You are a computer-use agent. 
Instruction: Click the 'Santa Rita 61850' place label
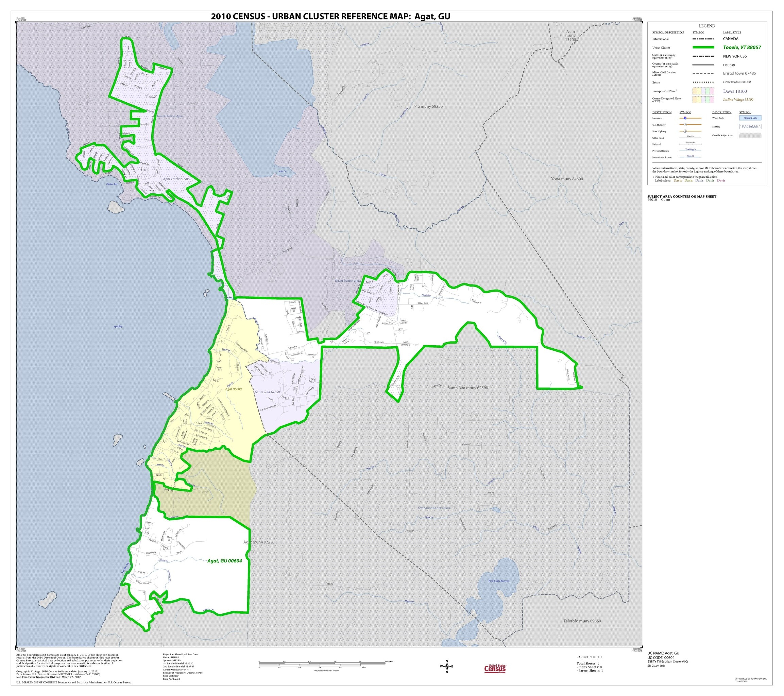click(267, 392)
